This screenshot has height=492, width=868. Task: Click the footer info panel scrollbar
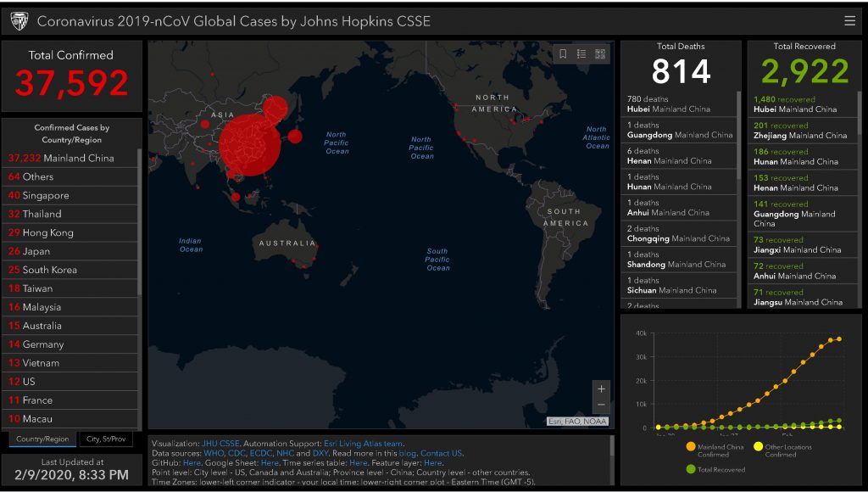click(612, 446)
